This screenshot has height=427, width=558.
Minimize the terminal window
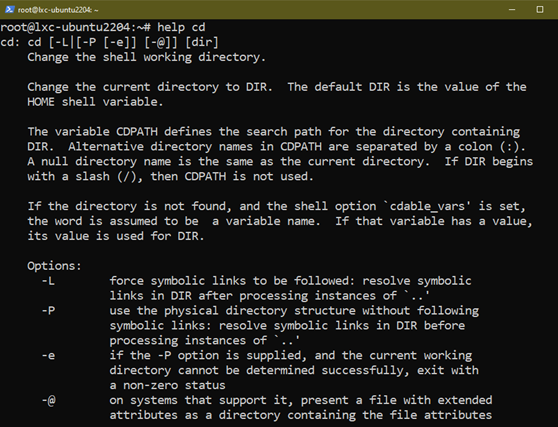[x=512, y=10]
